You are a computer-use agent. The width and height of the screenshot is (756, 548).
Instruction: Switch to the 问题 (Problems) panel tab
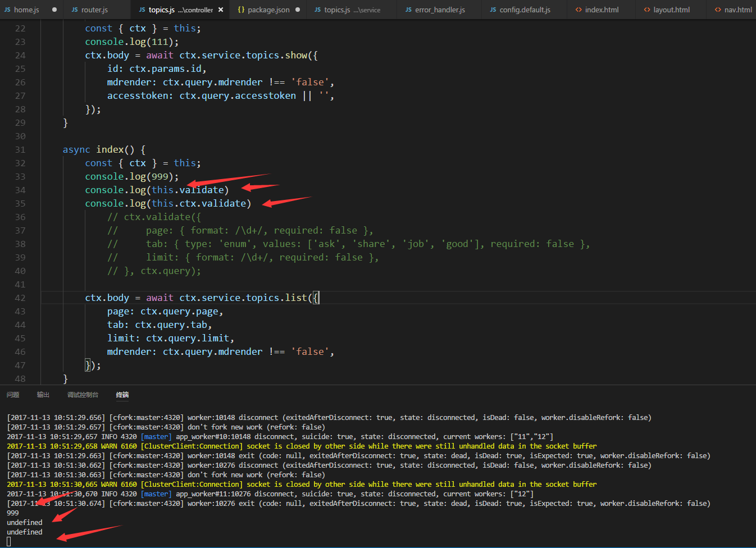[12, 394]
